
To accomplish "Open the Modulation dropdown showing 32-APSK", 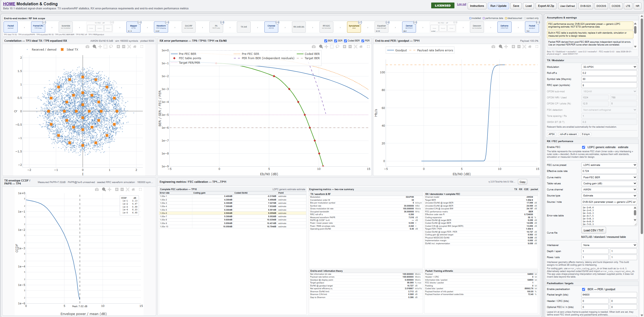I will [x=609, y=67].
